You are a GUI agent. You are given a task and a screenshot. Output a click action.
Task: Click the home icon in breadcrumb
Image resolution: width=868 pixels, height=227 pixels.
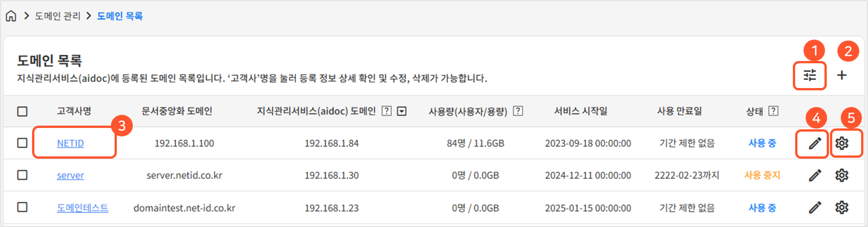click(x=11, y=16)
